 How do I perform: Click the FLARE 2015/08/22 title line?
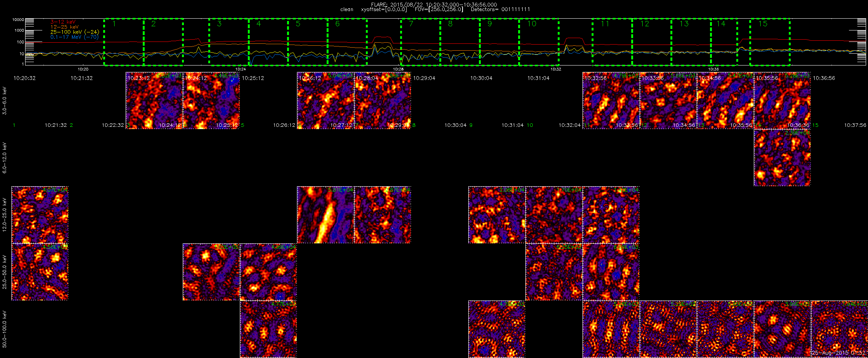click(x=434, y=5)
